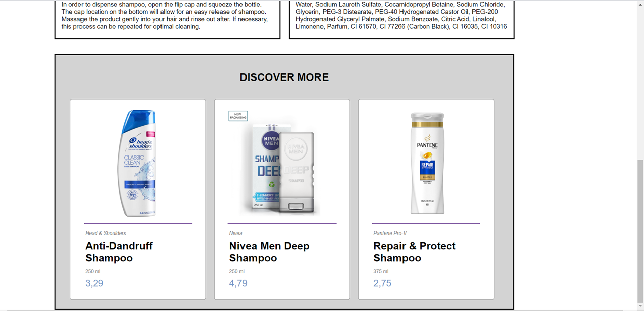Click the 4,79 price on Nivea shampoo
Image resolution: width=644 pixels, height=311 pixels.
pos(238,283)
